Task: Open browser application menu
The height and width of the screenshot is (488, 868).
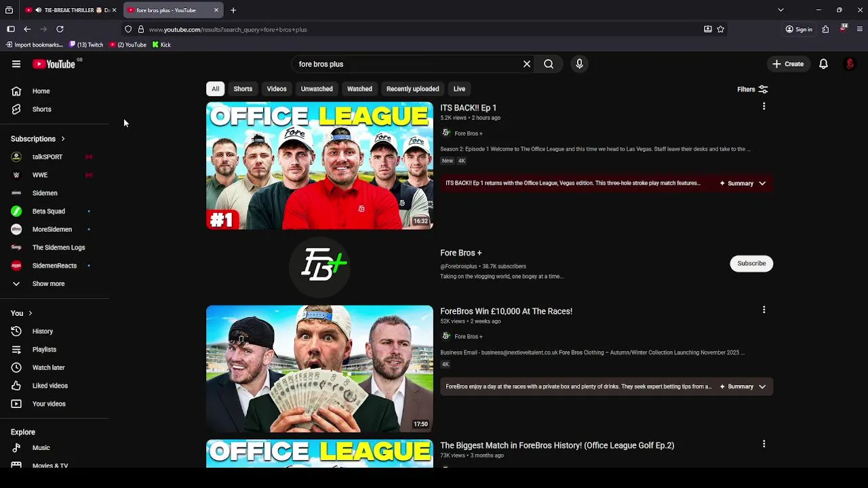Action: coord(860,29)
